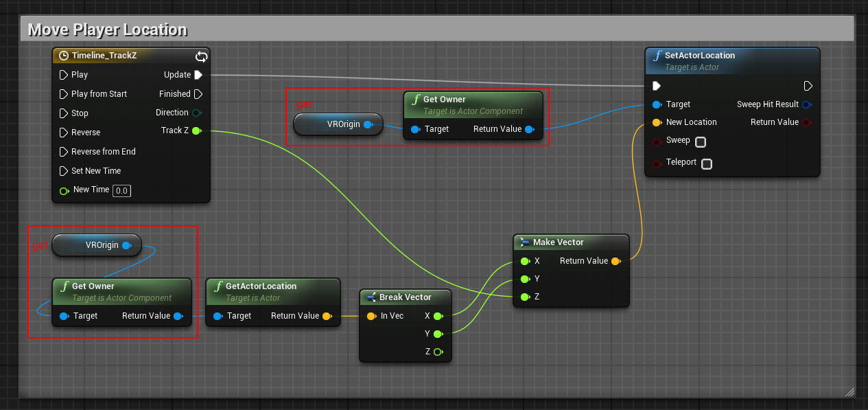Screen dimensions: 868x410
Task: Click the Sweep Hit Result output pin
Action: [808, 104]
